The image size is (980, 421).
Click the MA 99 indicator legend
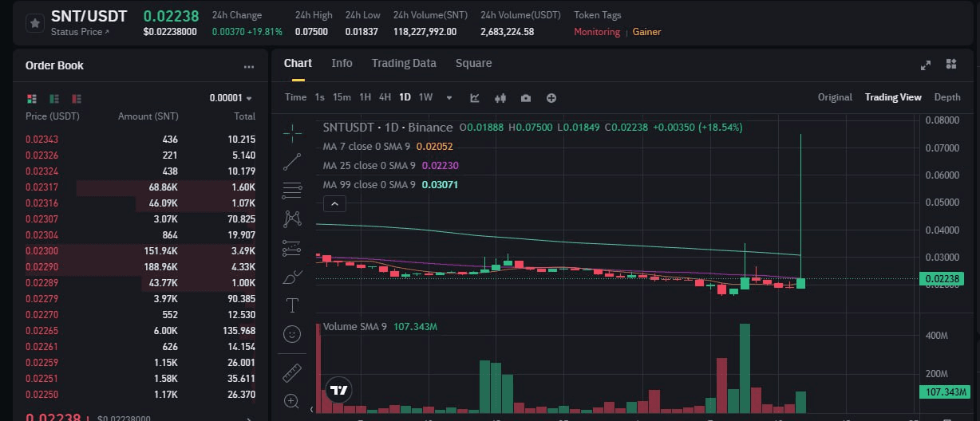click(391, 184)
